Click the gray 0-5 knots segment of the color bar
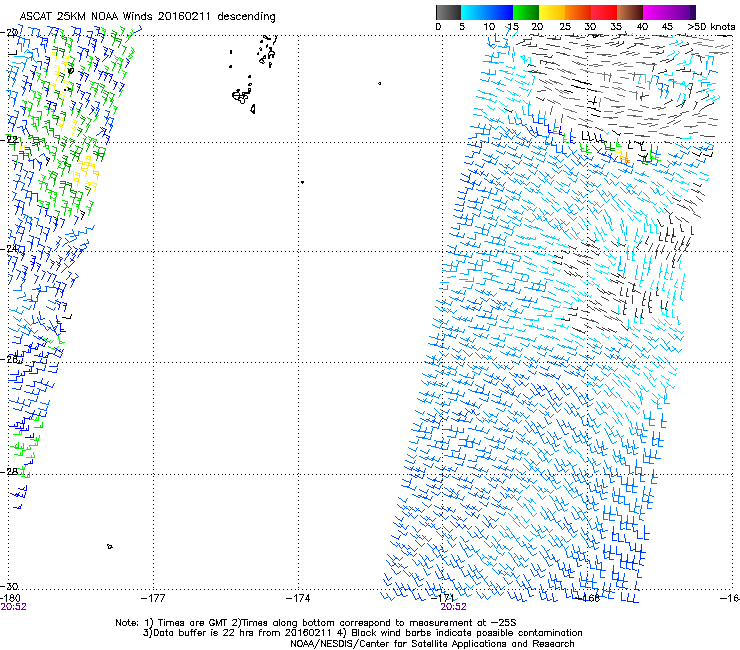 pyautogui.click(x=448, y=12)
